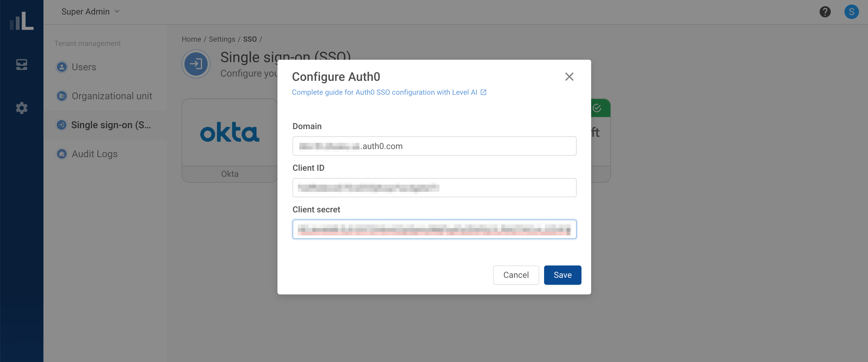
Task: Focus the Client secret input field
Action: (434, 230)
